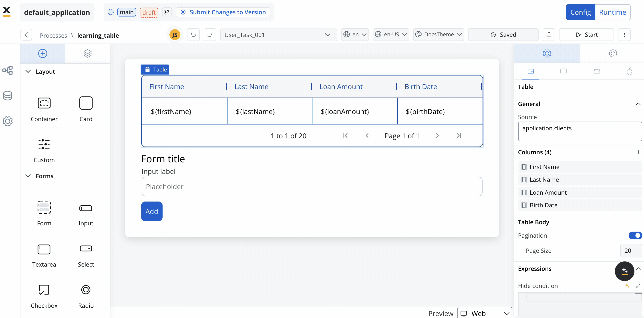Open the three-dots more menu
Screen dimensions: 644x318
click(x=624, y=35)
